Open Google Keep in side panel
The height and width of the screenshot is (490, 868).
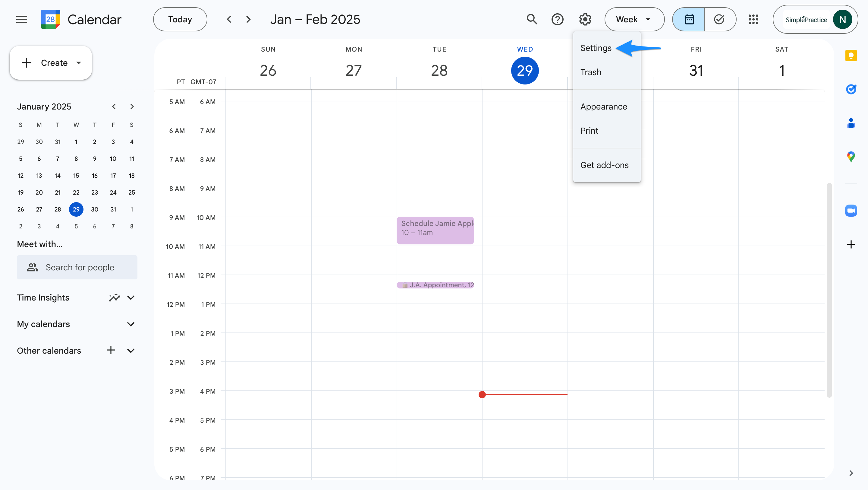851,56
